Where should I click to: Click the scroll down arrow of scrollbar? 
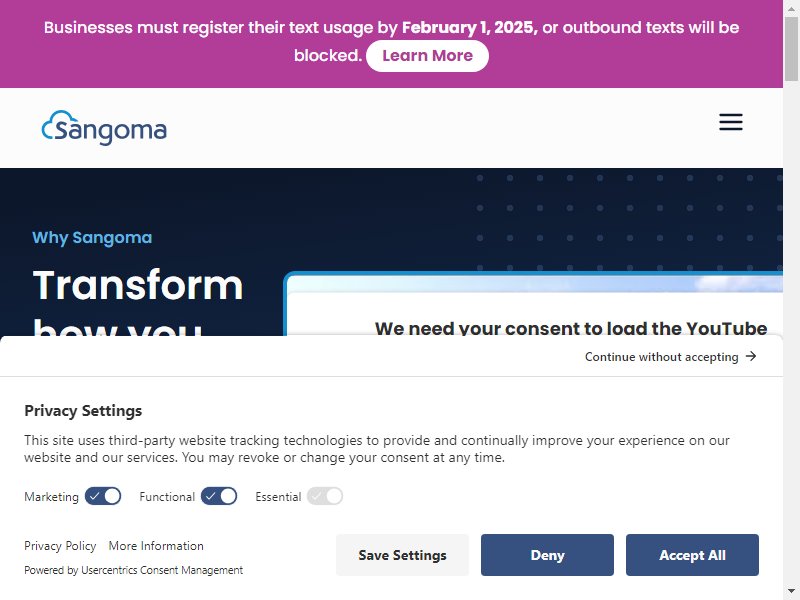pyautogui.click(x=791, y=593)
